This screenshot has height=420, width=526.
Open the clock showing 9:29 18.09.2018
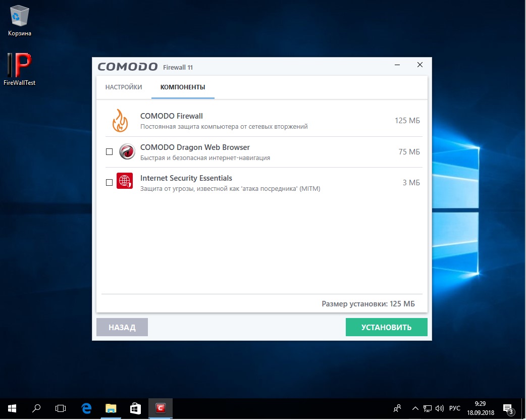(481, 408)
